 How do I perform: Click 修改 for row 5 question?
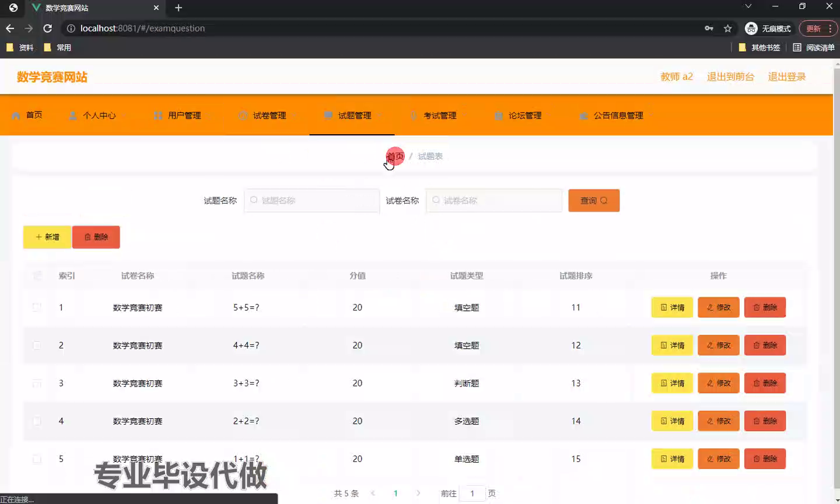click(x=719, y=459)
